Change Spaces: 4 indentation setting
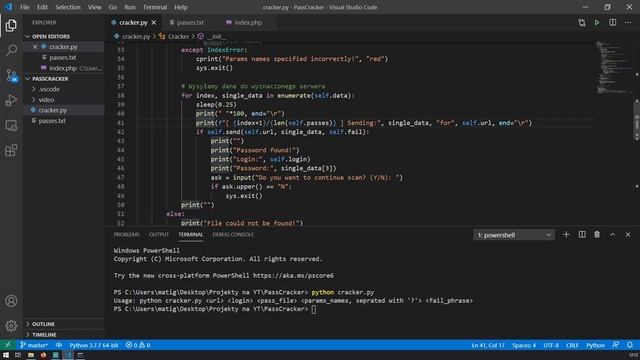The width and height of the screenshot is (640, 360). point(524,345)
